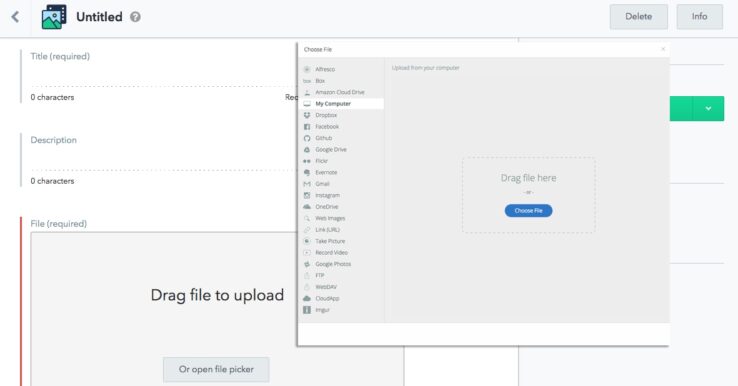Screen dimensions: 738x386
Task: Select Alfresco source in file picker
Action: (x=342, y=69)
